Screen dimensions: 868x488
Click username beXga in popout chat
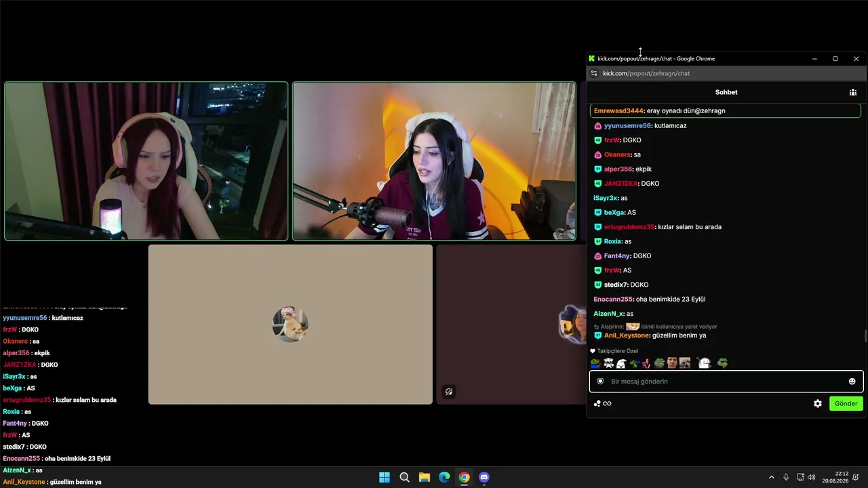coord(614,213)
